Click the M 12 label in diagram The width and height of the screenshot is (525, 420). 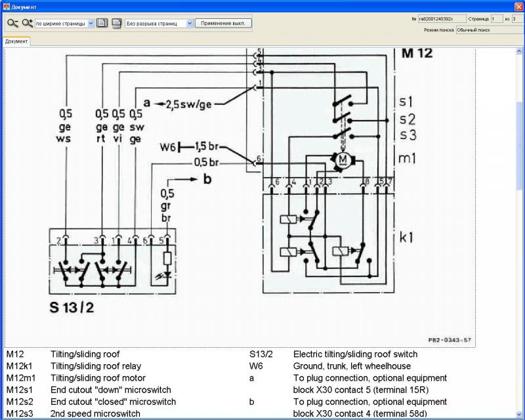(x=416, y=54)
